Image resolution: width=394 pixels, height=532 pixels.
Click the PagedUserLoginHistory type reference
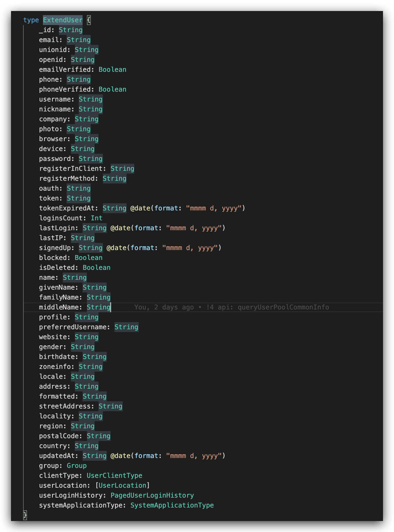152,495
